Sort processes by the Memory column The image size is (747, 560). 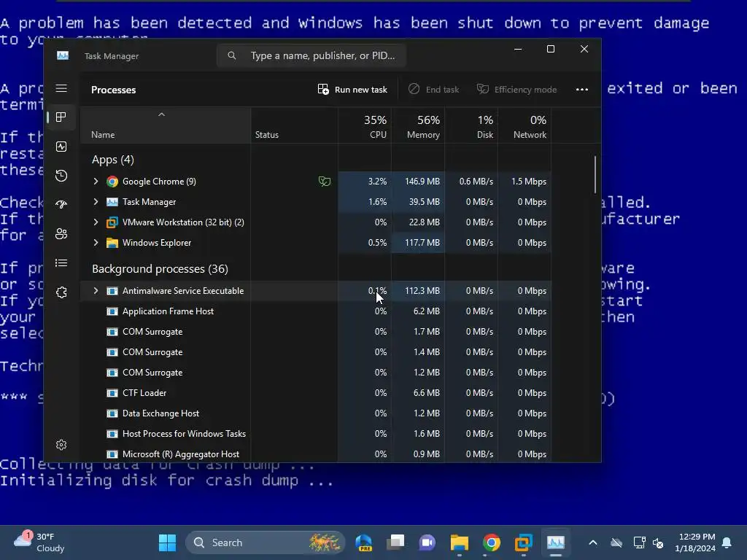point(418,125)
